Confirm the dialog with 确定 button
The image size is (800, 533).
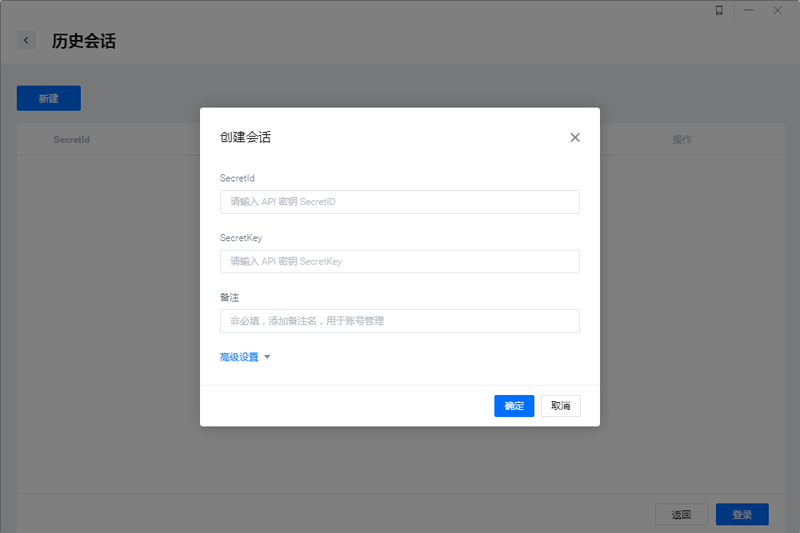[514, 406]
